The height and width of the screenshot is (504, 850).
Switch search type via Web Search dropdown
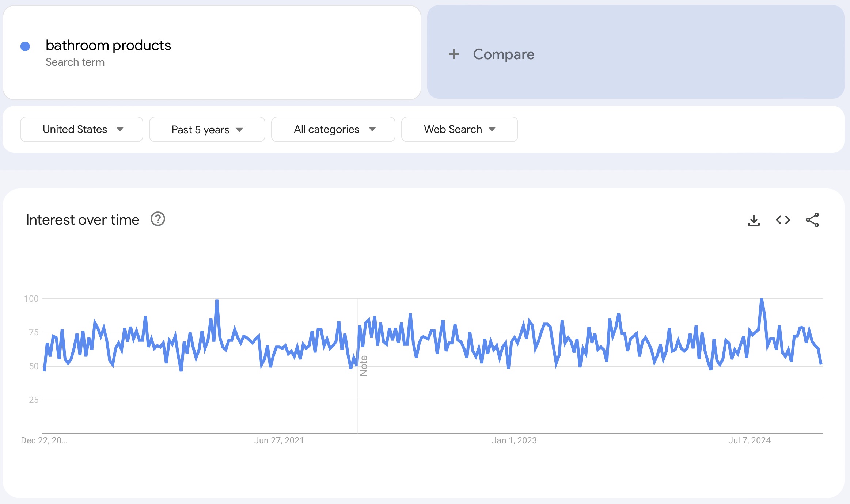click(x=459, y=129)
